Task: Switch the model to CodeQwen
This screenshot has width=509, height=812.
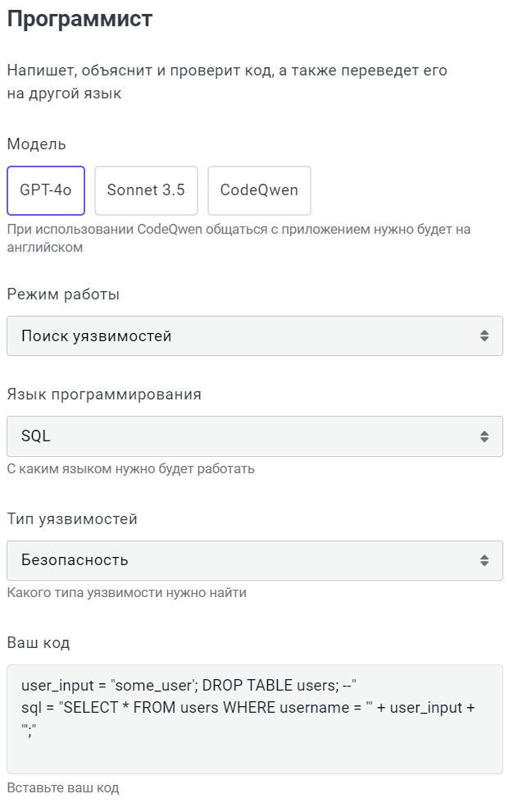Action: click(x=259, y=190)
